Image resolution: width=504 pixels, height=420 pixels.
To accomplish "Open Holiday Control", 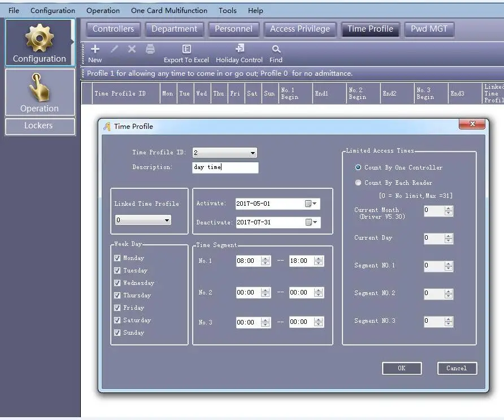I will (x=239, y=54).
